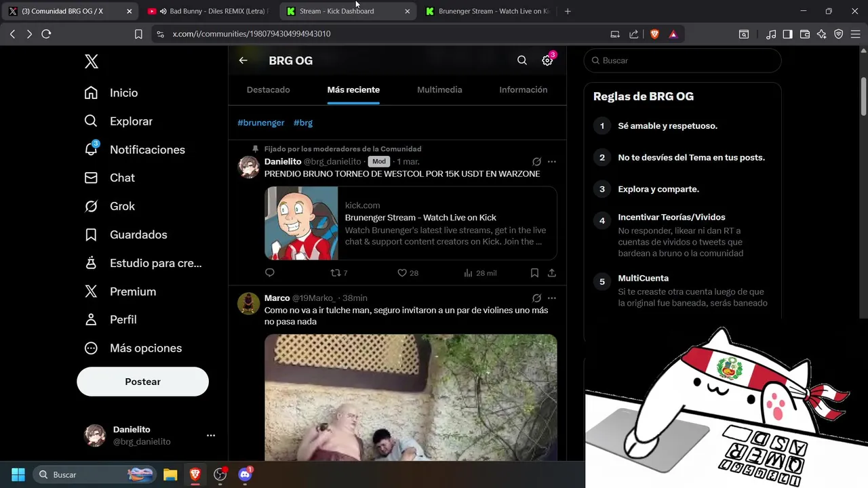This screenshot has height=488, width=868.
Task: Click the Danielito account avatar at bottom
Action: point(94,435)
